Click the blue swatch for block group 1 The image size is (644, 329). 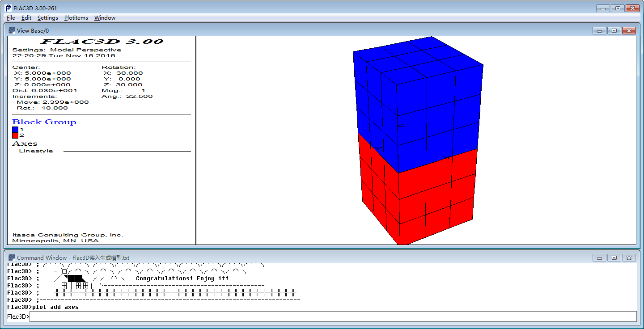coord(15,129)
